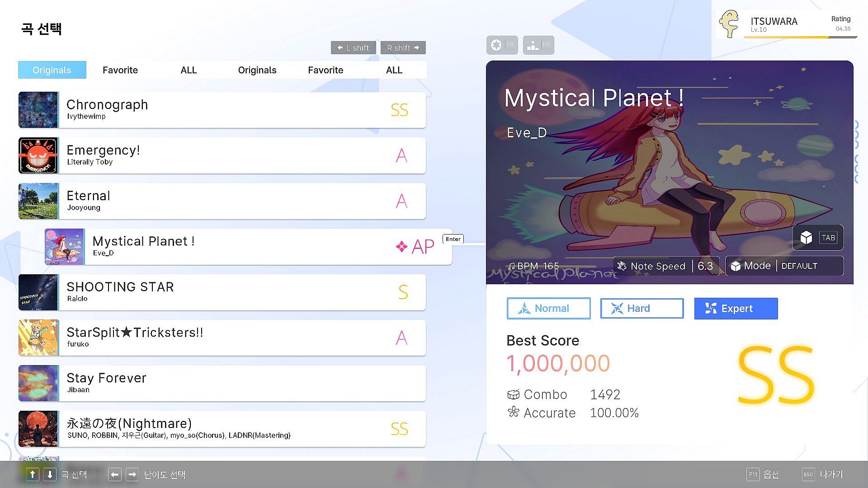Switch to the first Favorite tab
Image resolution: width=868 pixels, height=488 pixels.
pos(120,70)
